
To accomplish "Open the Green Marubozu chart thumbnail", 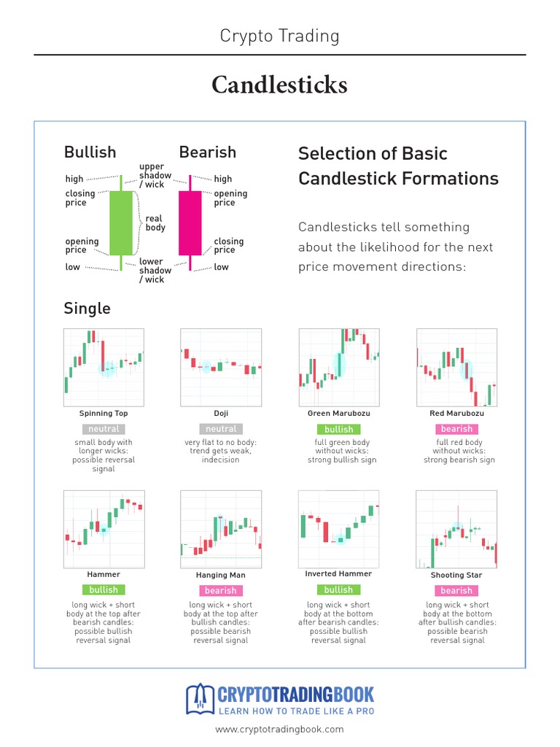I will tap(339, 368).
